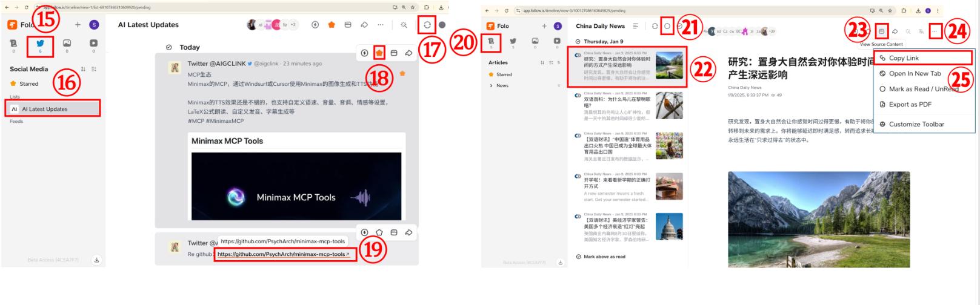Screen dimensions: 980x305
Task: Open the three-dot More menu in article toolbar
Action: [935, 31]
